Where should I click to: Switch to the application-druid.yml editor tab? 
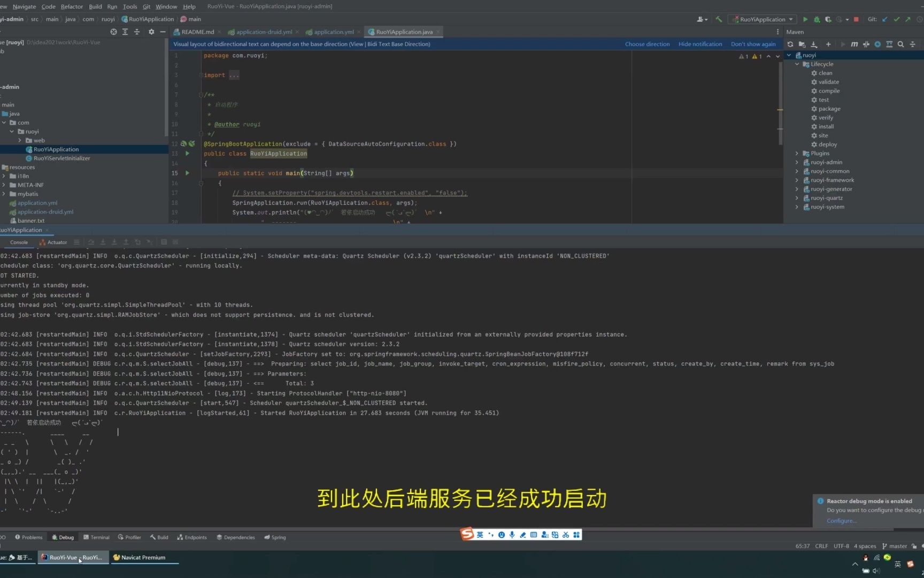point(264,32)
